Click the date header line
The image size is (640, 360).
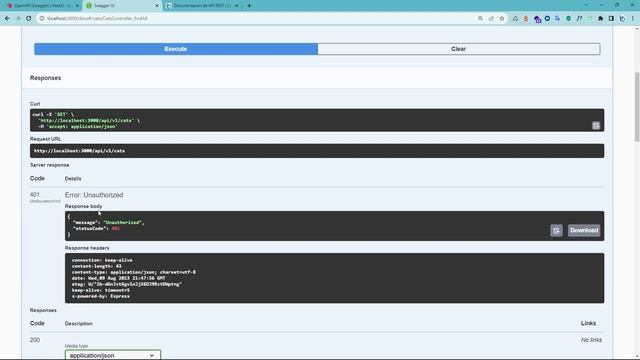(x=118, y=278)
